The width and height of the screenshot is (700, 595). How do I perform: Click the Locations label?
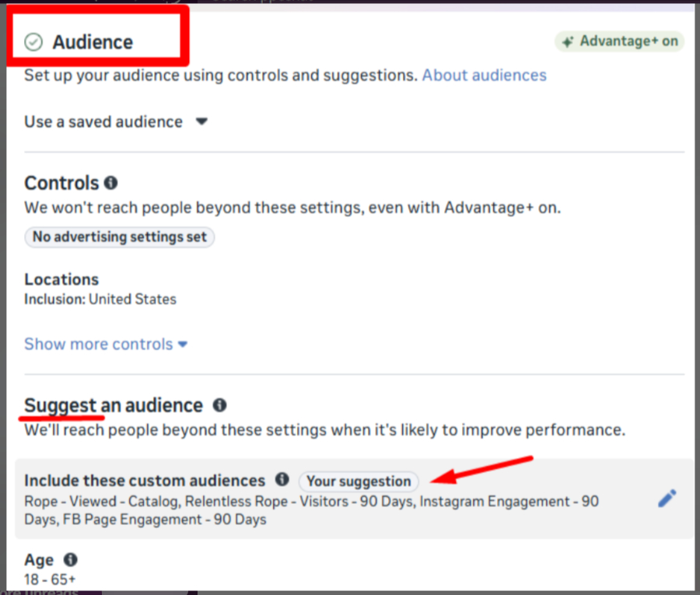[61, 279]
